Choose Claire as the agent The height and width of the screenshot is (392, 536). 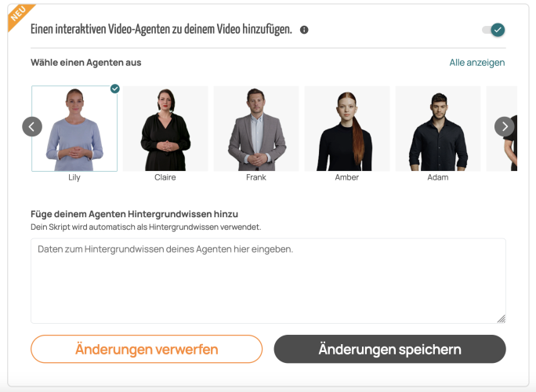click(x=165, y=129)
